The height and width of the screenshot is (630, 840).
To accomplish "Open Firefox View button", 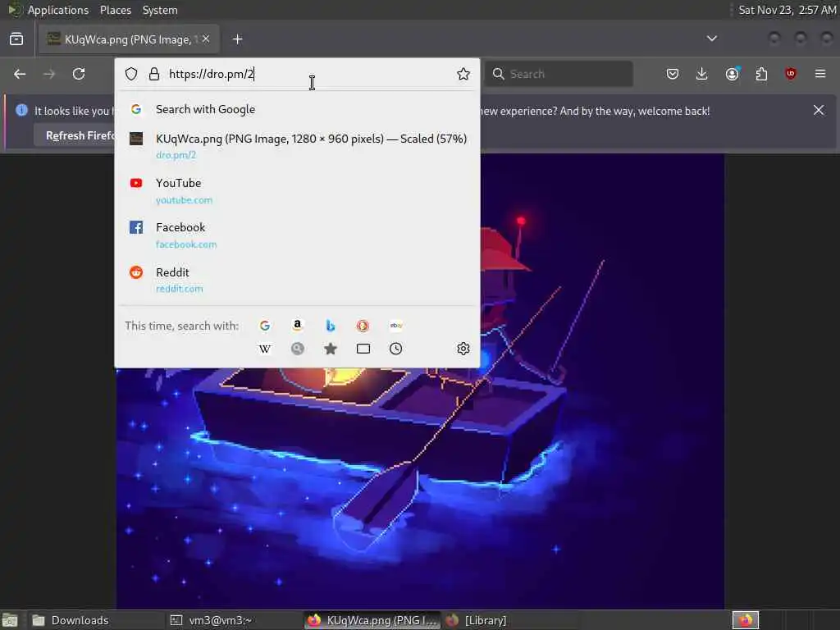I will 16,39.
